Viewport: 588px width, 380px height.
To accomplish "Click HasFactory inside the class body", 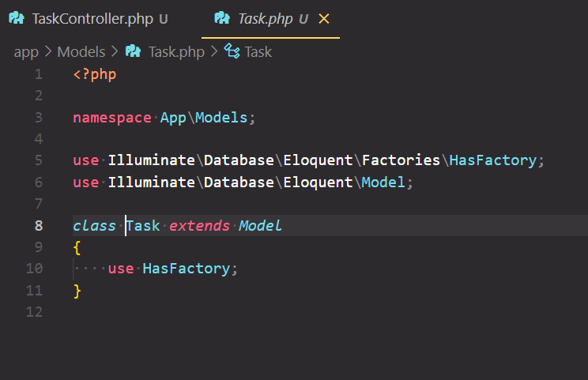I will [x=186, y=269].
